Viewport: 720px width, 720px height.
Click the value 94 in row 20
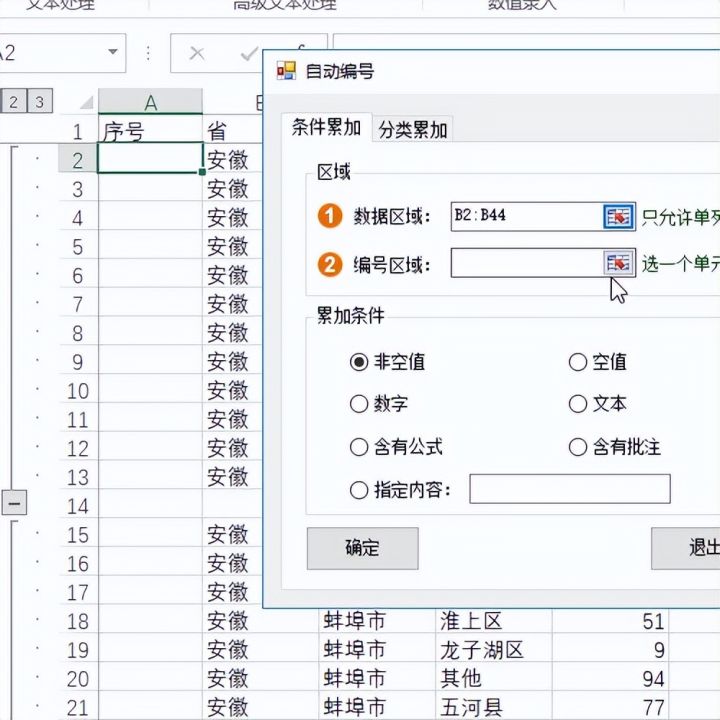(653, 679)
